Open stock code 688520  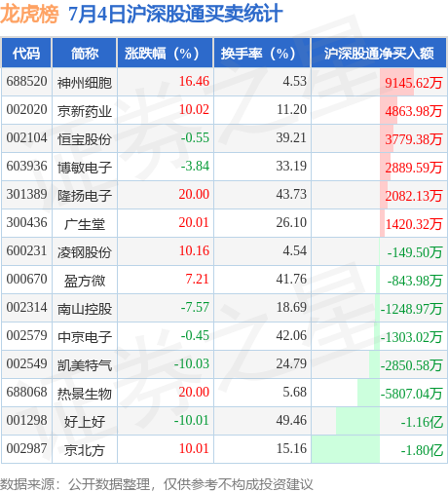26,81
